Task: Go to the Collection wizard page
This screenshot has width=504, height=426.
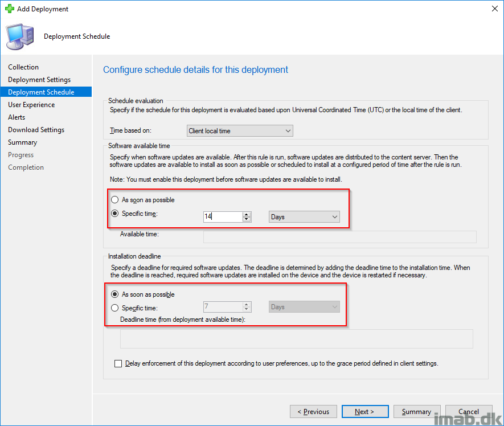Action: 23,67
